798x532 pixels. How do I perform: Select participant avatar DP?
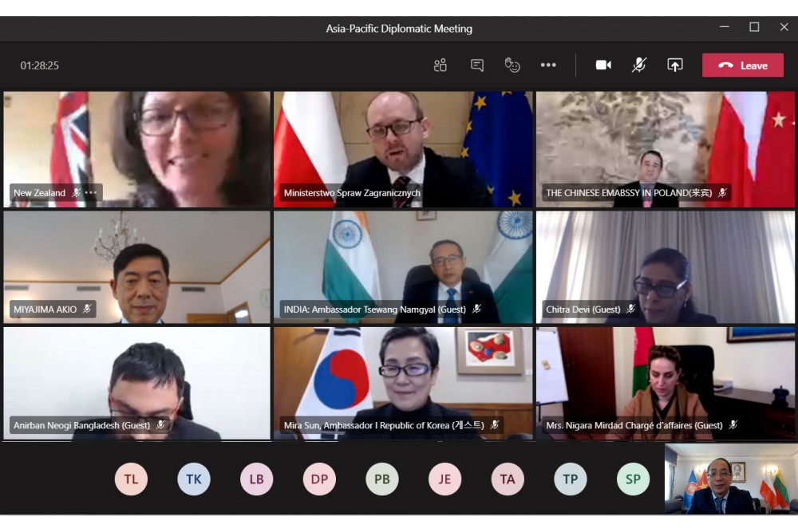click(x=319, y=479)
